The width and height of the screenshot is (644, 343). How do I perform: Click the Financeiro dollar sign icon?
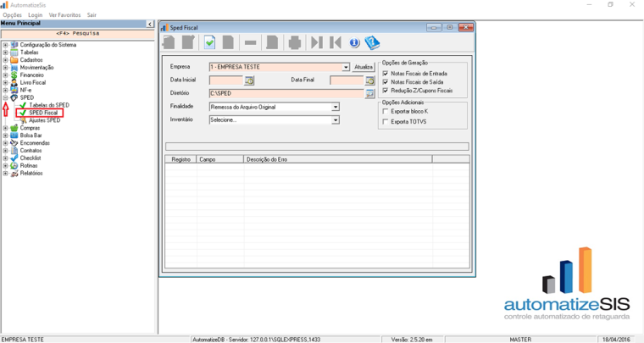[x=14, y=75]
